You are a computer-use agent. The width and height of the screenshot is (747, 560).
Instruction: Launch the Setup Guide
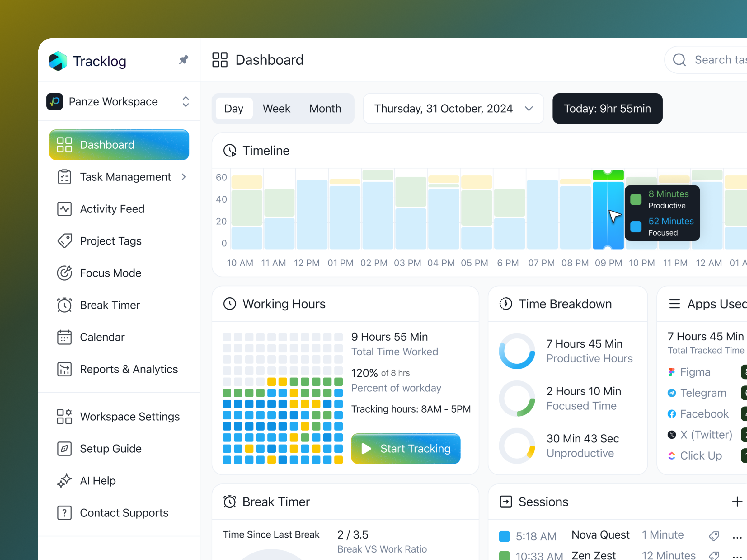coord(110,448)
